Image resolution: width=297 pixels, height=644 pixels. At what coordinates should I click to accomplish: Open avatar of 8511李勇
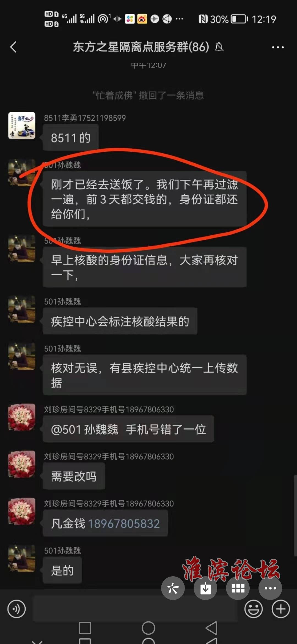[22, 125]
